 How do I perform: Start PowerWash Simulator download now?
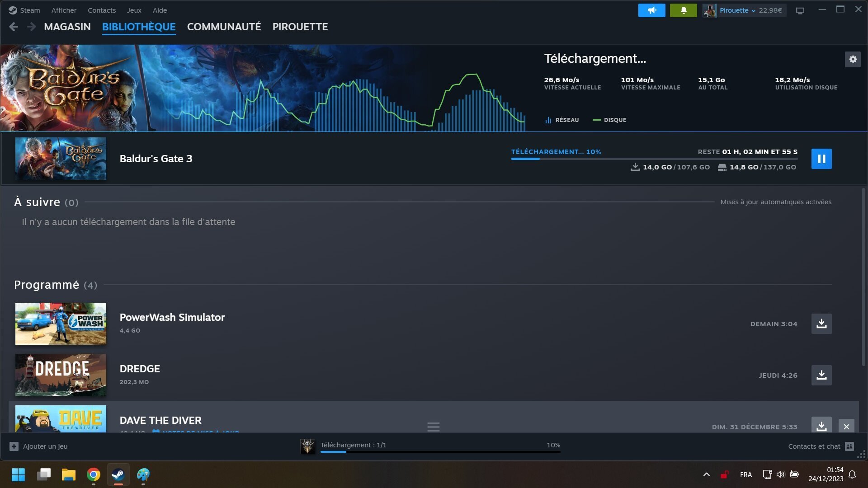[x=821, y=324]
